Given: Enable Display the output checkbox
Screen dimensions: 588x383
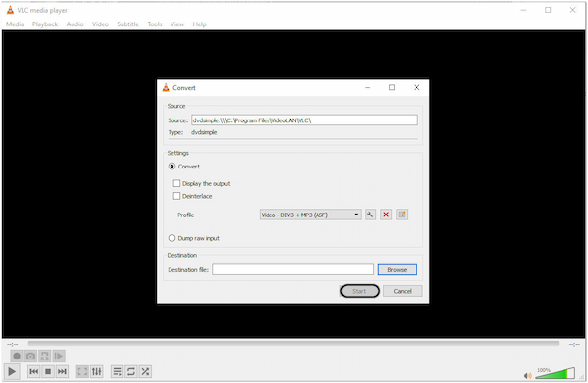Looking at the screenshot, I should [x=176, y=183].
